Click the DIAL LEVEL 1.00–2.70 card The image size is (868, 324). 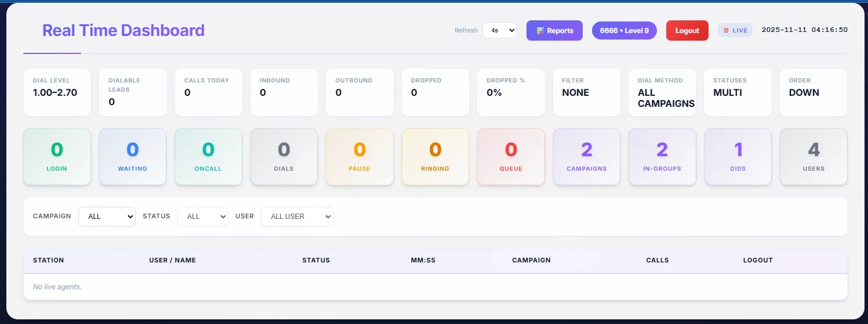pyautogui.click(x=57, y=92)
